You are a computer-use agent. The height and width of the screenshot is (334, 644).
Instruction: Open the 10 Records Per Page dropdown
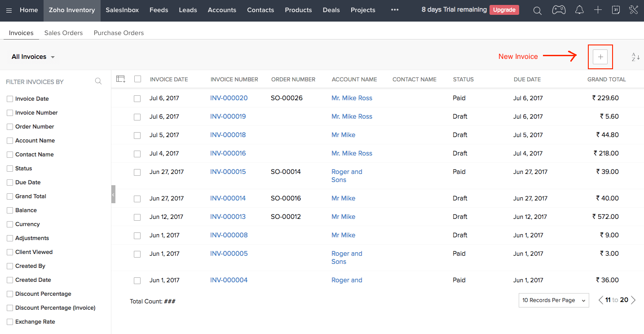554,300
